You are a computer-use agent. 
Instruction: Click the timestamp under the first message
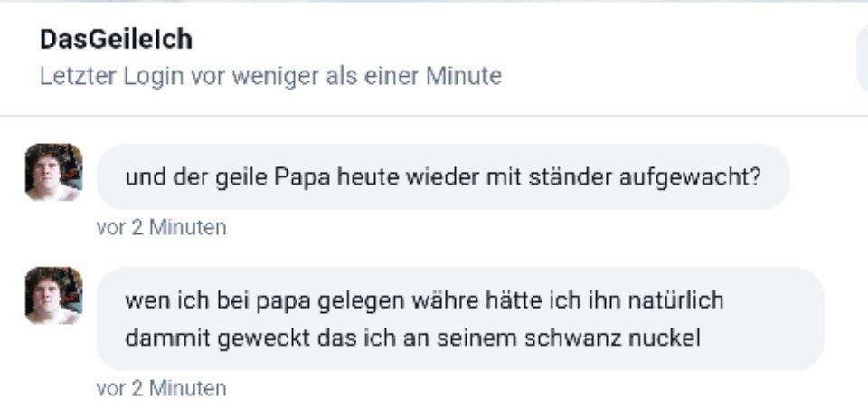point(161,227)
